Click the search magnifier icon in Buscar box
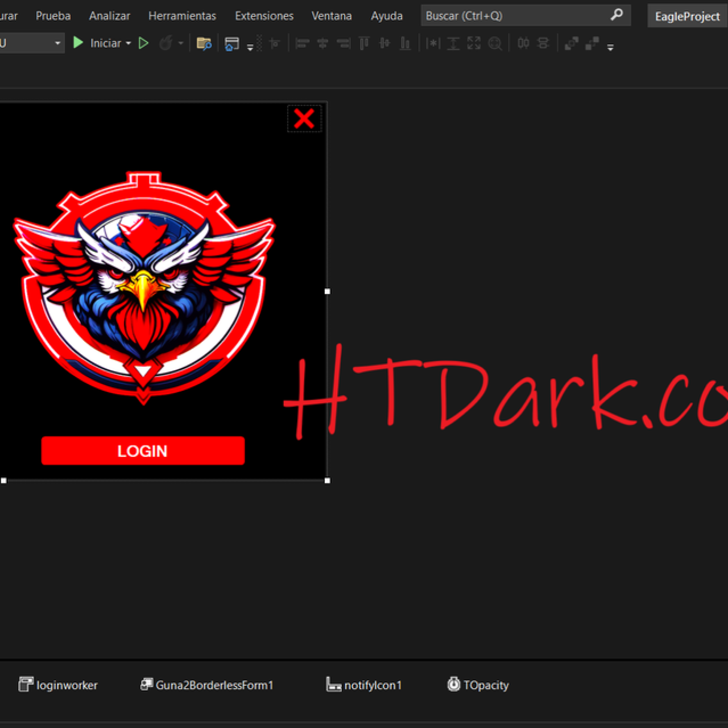The width and height of the screenshot is (728, 728). 617,15
